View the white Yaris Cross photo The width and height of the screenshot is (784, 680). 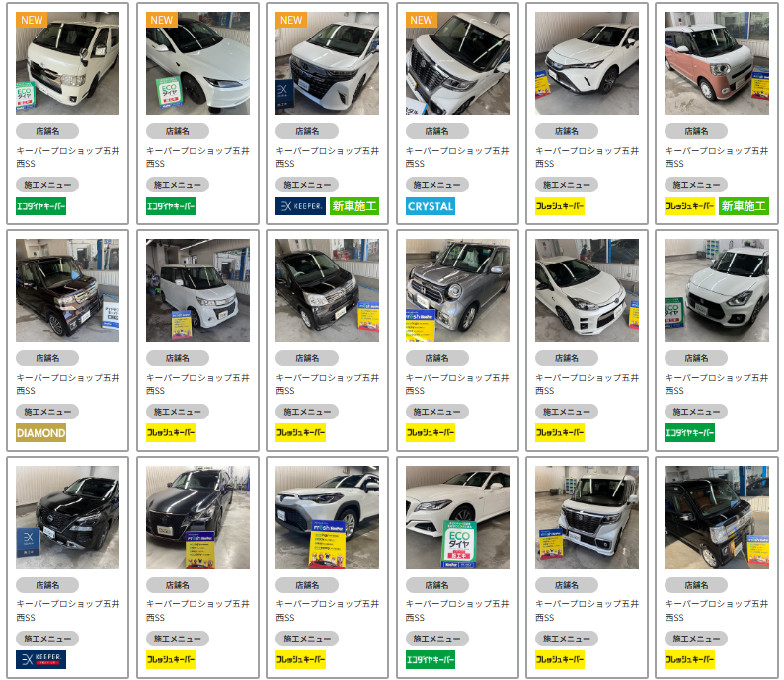[x=327, y=517]
